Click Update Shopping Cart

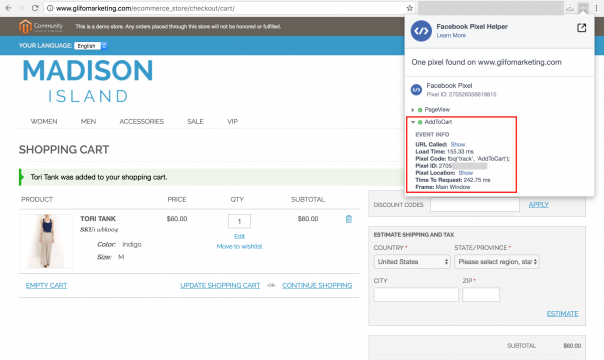(x=220, y=285)
